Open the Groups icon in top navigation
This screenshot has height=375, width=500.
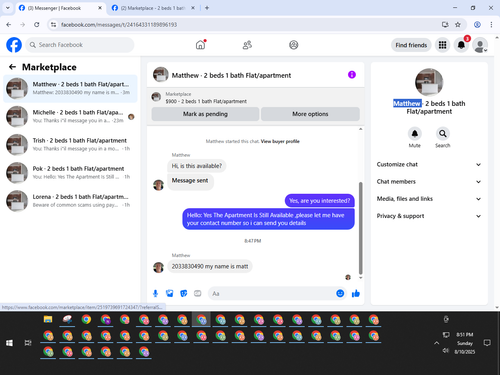(294, 45)
